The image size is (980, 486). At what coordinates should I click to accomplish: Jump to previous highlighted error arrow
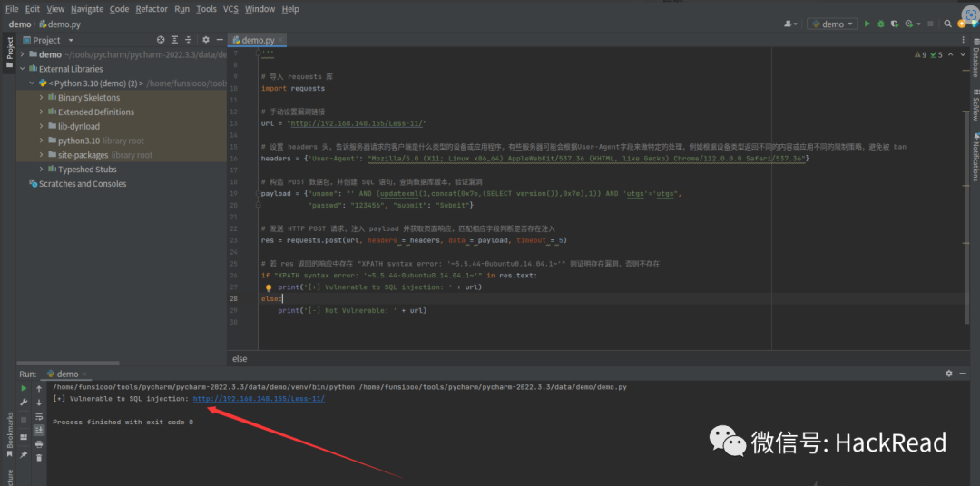951,55
